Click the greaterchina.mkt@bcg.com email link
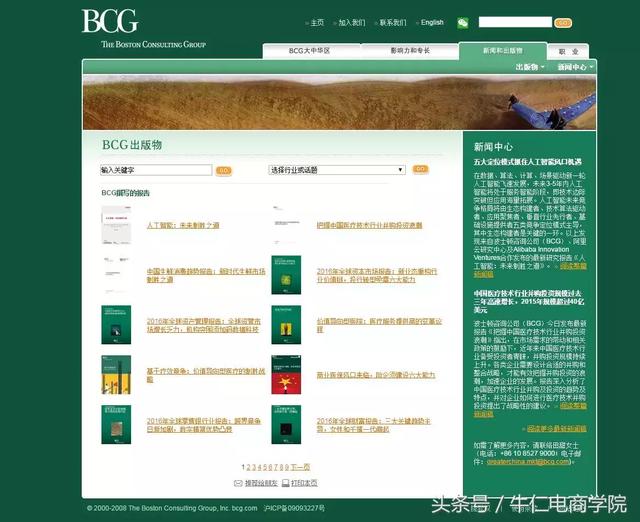This screenshot has width=640, height=522. point(528,462)
